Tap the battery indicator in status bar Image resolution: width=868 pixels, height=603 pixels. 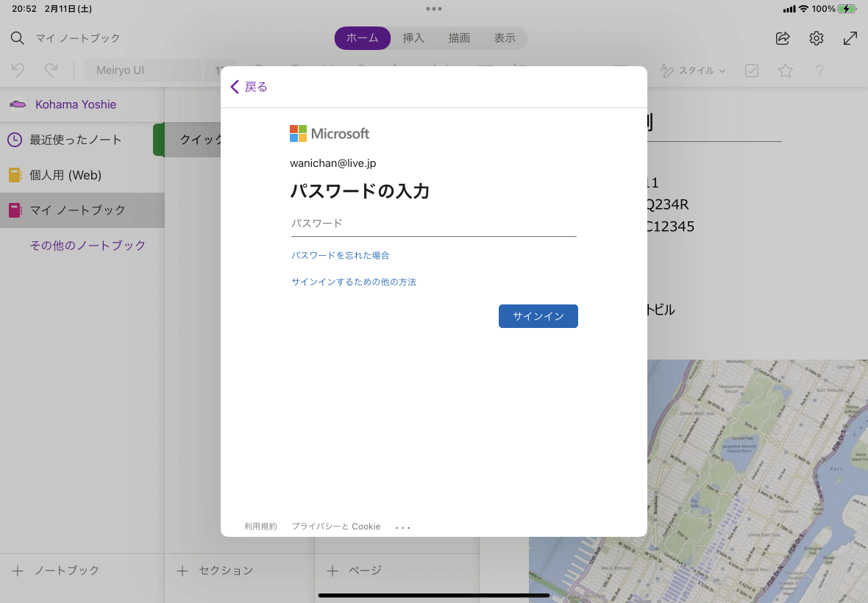coord(847,9)
